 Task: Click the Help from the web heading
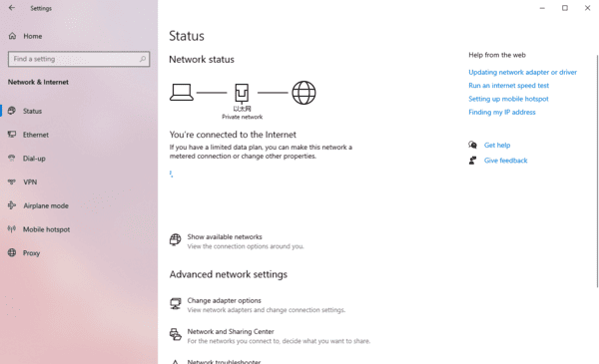[x=497, y=55]
